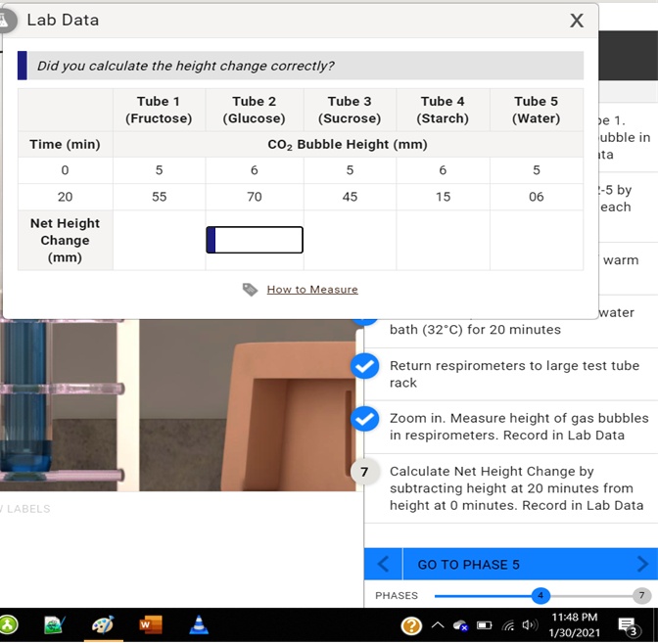The height and width of the screenshot is (644, 658).
Task: Toggle the Return respirometers step checkmark
Action: coord(364,366)
